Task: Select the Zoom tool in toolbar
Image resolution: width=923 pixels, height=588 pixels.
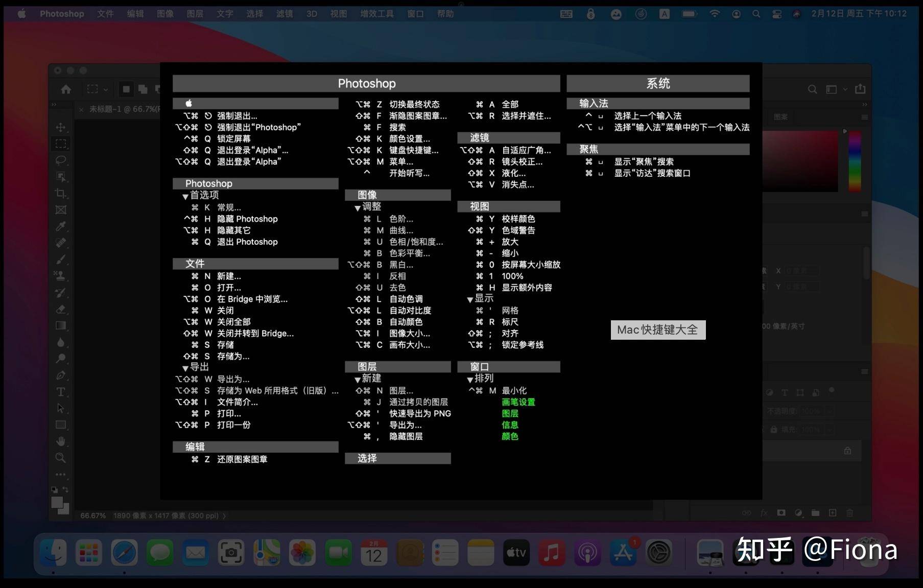Action: pos(61,458)
